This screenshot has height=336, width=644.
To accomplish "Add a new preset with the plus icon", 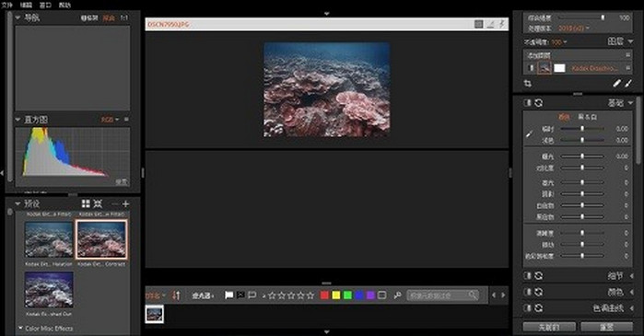I will 125,203.
